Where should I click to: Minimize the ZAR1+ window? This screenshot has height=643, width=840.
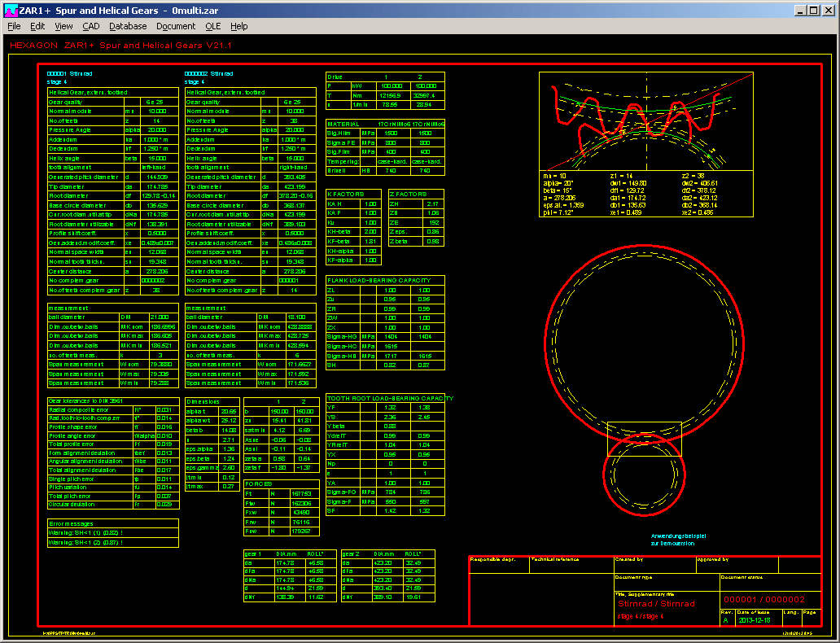coord(801,10)
